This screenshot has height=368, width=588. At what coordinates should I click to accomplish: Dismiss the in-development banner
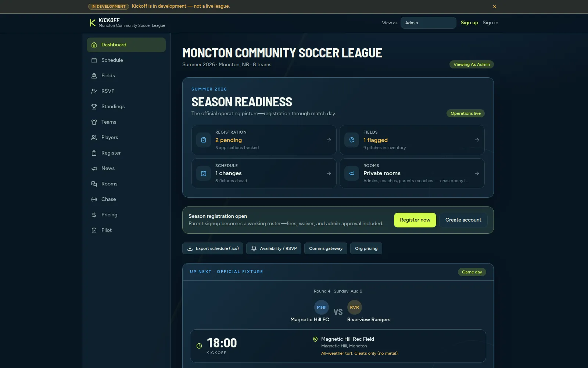495,7
